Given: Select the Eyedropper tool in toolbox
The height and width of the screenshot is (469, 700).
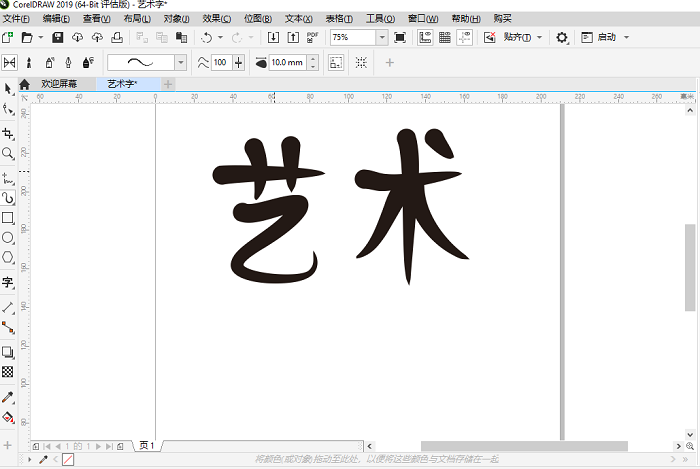Looking at the screenshot, I should tap(8, 397).
